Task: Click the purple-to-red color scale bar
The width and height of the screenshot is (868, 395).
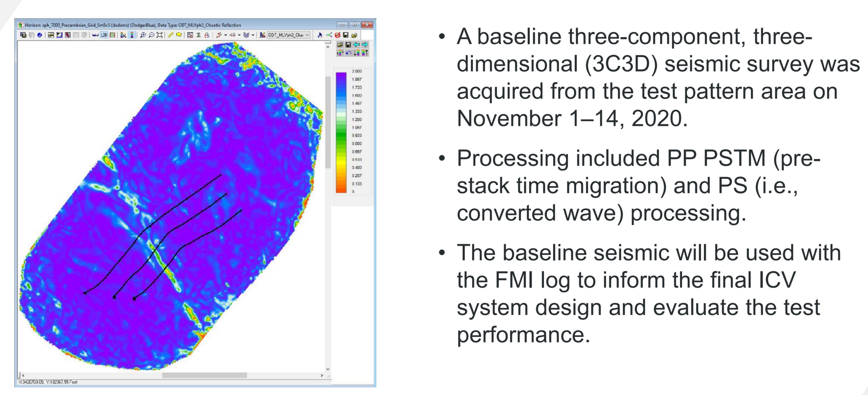Action: point(341,132)
